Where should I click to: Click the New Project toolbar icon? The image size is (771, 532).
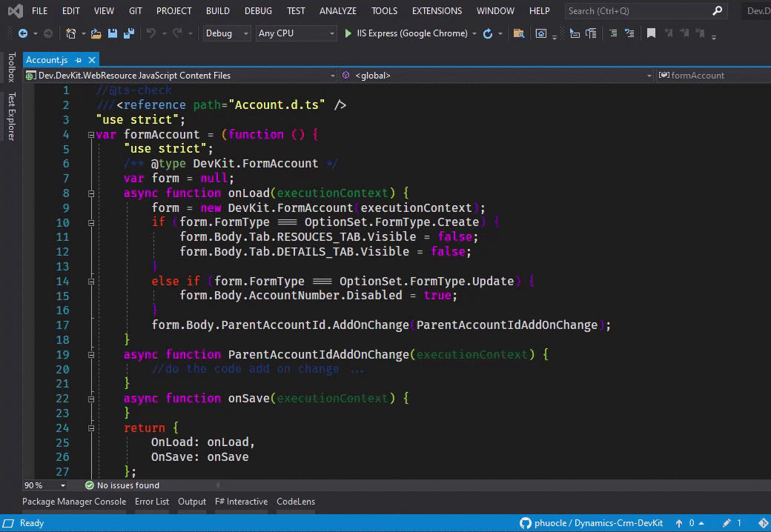pos(71,33)
